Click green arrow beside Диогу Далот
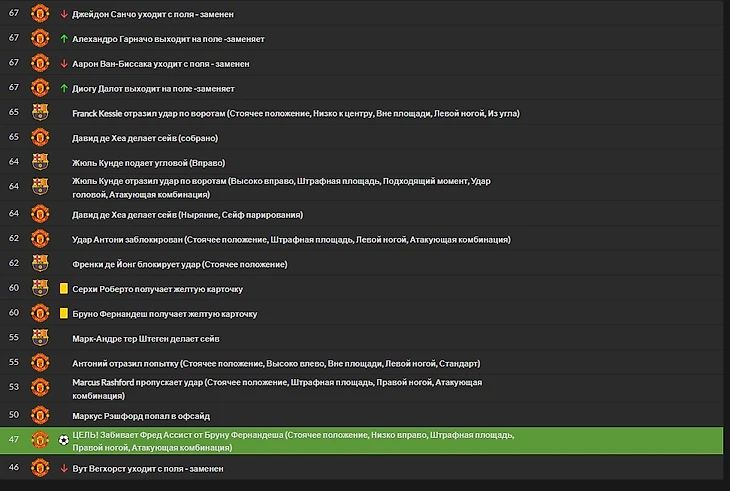The width and height of the screenshot is (730, 491). (x=64, y=88)
